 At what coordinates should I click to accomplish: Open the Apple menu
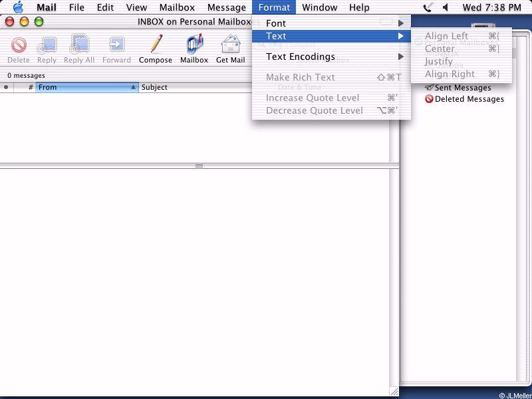(18, 7)
